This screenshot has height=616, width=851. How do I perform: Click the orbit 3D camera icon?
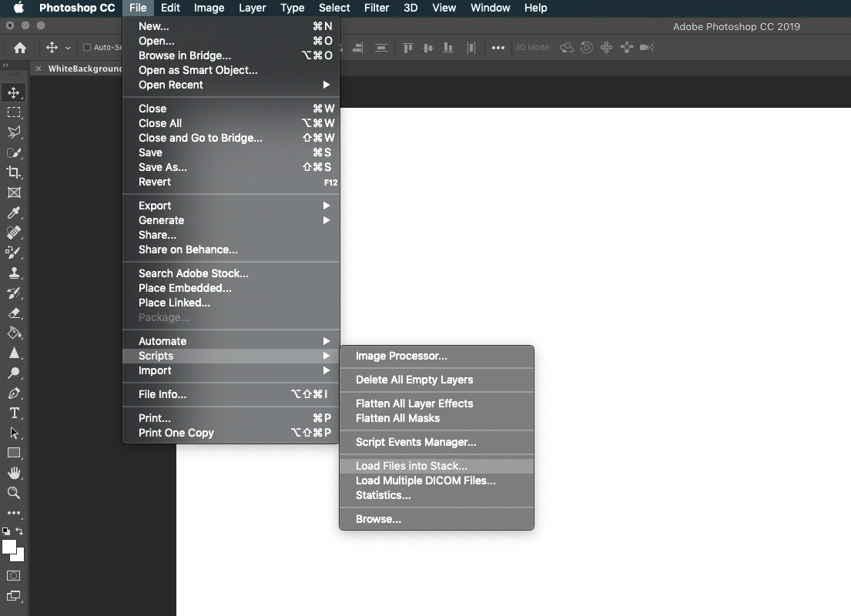pos(567,48)
